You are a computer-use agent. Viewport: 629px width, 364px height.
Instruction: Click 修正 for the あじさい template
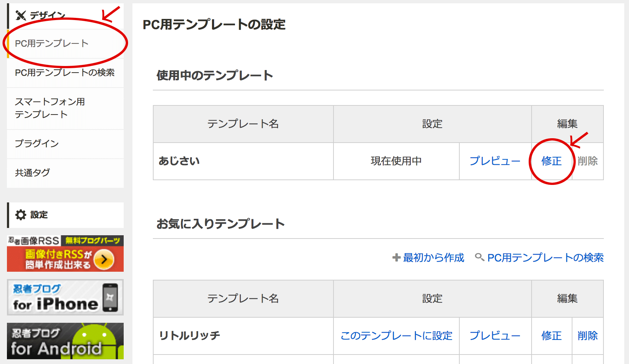(551, 161)
